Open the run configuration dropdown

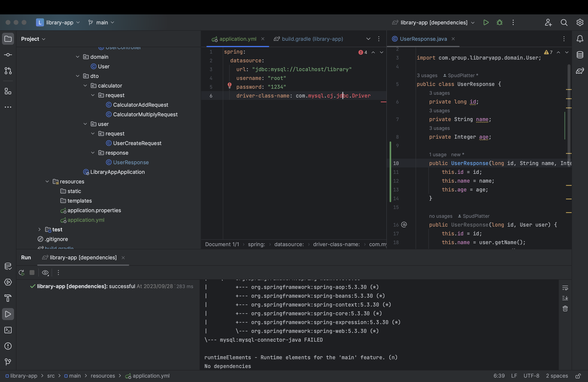pos(433,22)
